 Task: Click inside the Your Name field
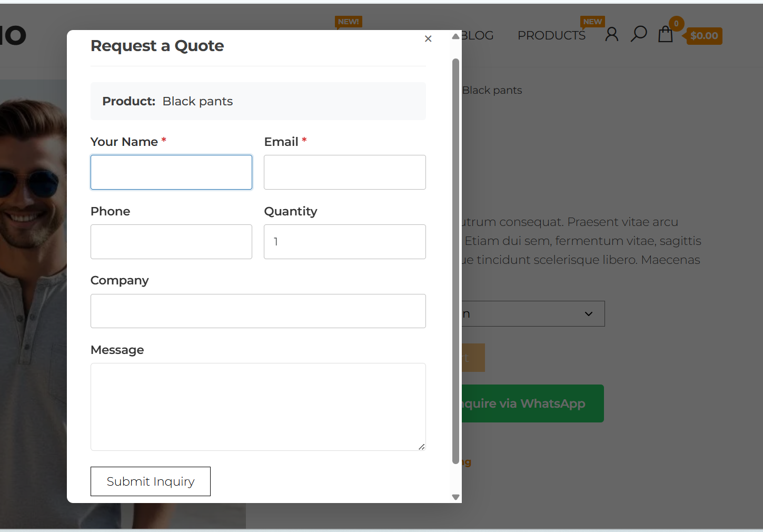point(171,172)
